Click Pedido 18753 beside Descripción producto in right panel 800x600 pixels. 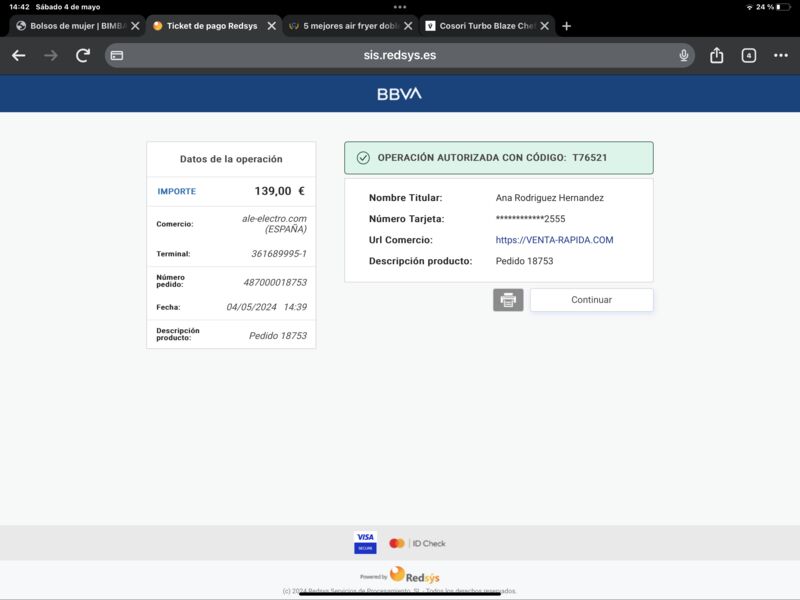(524, 261)
